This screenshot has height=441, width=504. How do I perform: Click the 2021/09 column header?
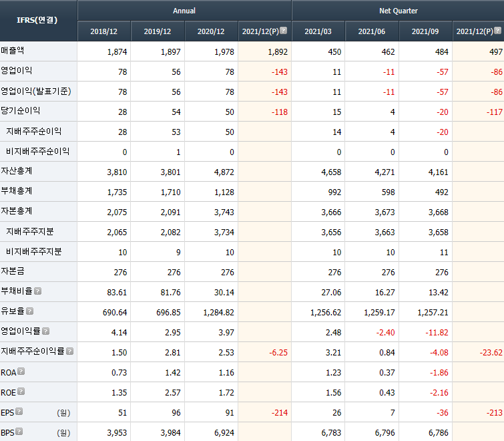tap(425, 31)
